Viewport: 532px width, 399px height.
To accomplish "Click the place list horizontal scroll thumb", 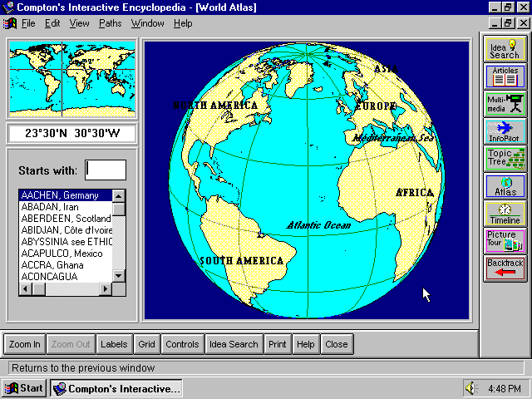I will coord(39,289).
